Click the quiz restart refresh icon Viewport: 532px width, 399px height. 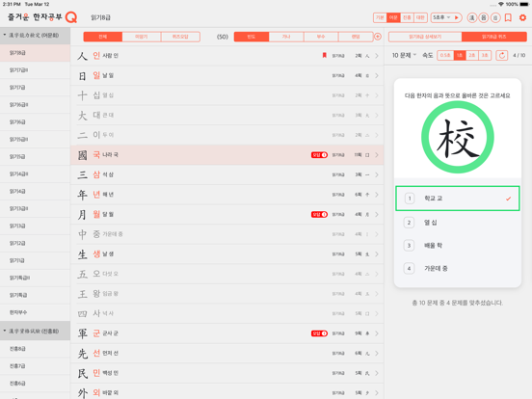(x=502, y=55)
